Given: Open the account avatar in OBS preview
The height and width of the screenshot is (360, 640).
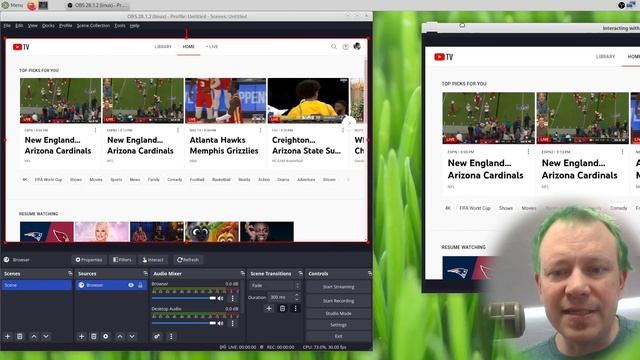Looking at the screenshot, I should 357,46.
